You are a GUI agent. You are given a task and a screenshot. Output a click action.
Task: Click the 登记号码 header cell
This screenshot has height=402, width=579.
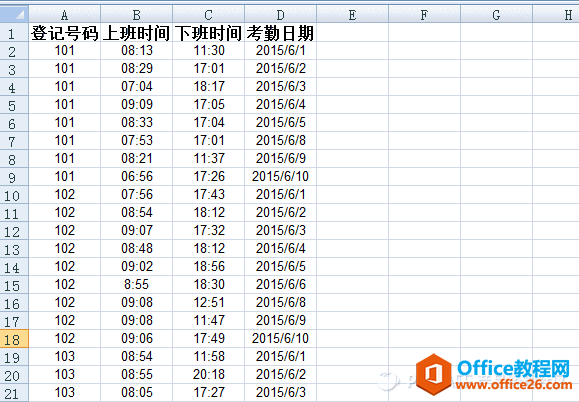click(64, 32)
